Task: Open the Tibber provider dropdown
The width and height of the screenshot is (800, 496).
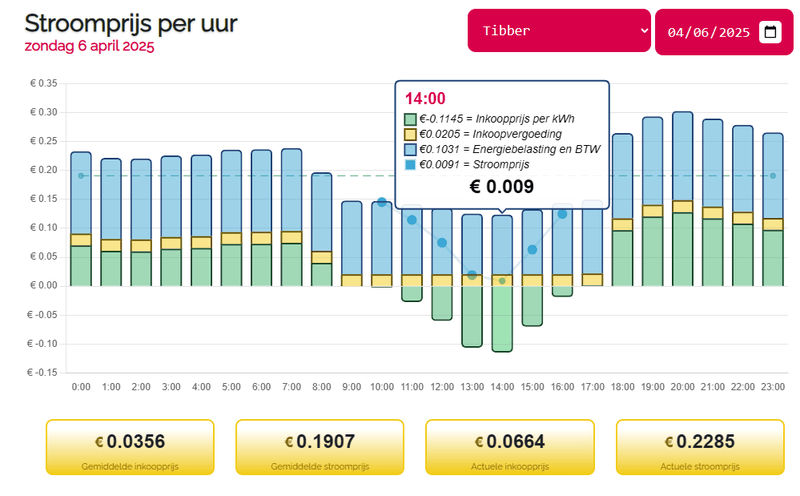Action: pos(559,31)
